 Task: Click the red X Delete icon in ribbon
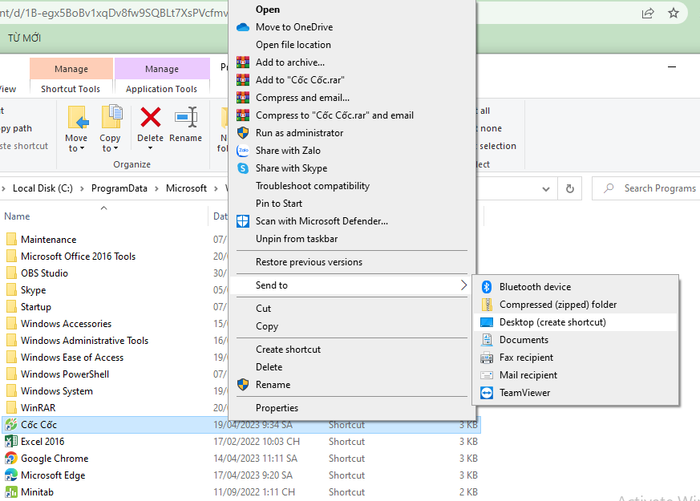tap(150, 117)
